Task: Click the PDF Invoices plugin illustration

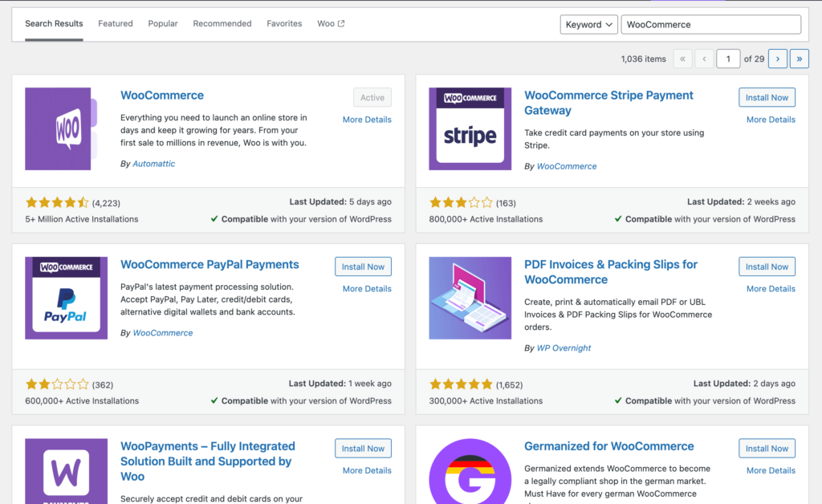Action: pyautogui.click(x=470, y=298)
